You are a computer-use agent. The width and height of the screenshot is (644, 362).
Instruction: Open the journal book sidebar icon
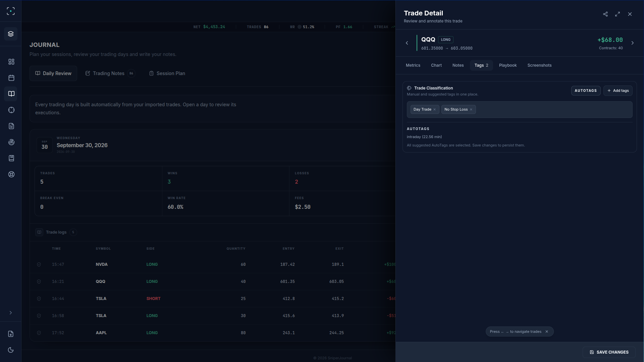pyautogui.click(x=11, y=94)
